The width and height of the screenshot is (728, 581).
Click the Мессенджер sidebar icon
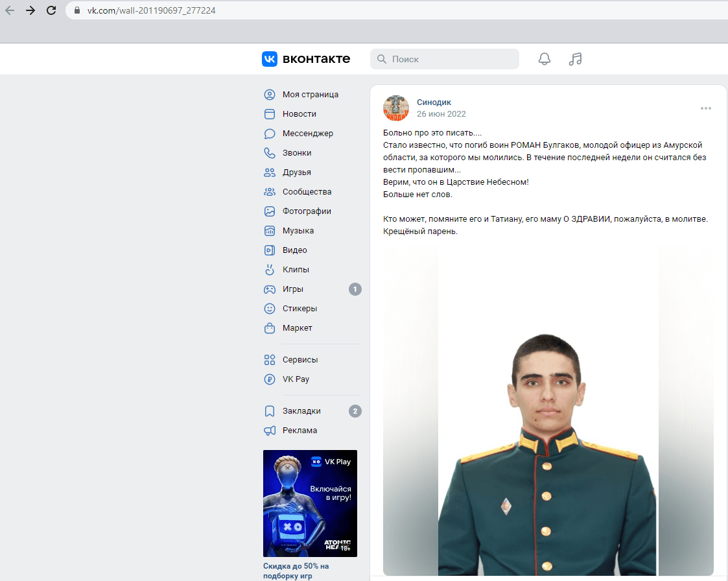(x=270, y=134)
